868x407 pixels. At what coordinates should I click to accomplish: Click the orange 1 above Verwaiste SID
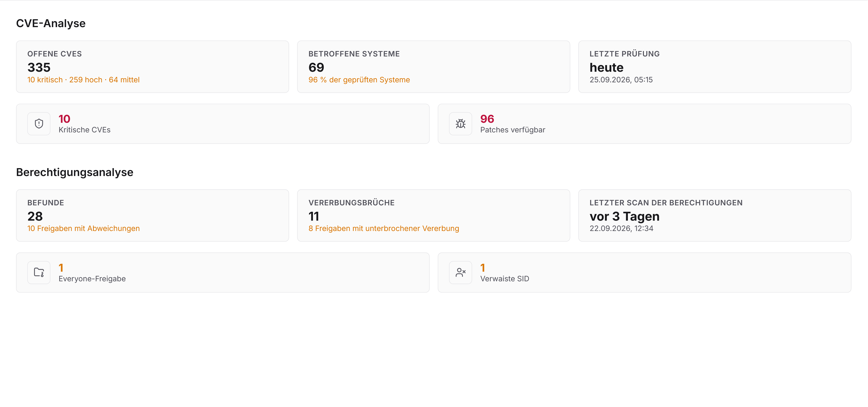pos(483,268)
